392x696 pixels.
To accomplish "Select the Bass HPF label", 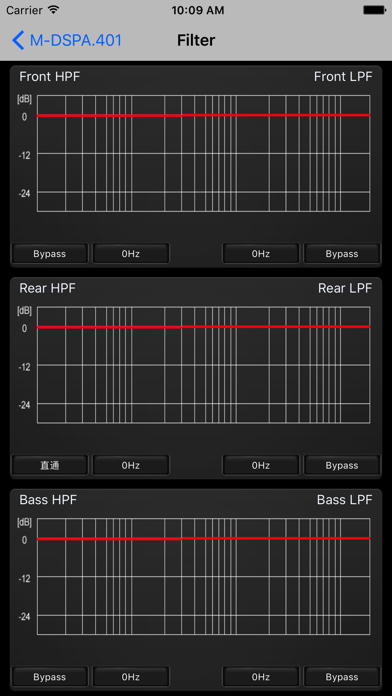I will tap(48, 500).
